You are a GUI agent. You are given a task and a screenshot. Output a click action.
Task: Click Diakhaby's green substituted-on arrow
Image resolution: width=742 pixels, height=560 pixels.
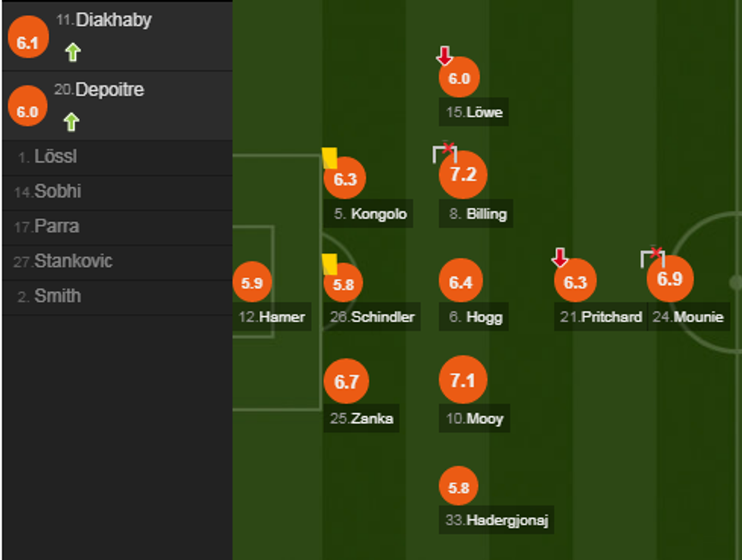[73, 52]
